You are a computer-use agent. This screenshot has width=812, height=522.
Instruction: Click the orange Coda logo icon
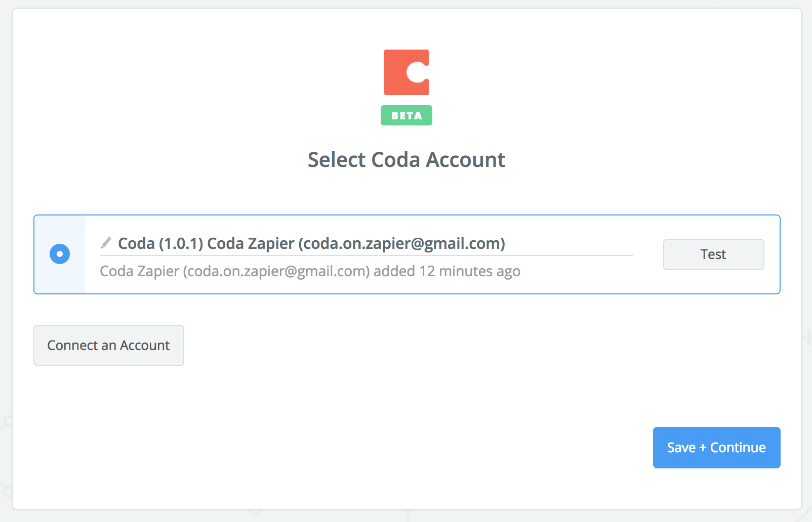point(407,72)
